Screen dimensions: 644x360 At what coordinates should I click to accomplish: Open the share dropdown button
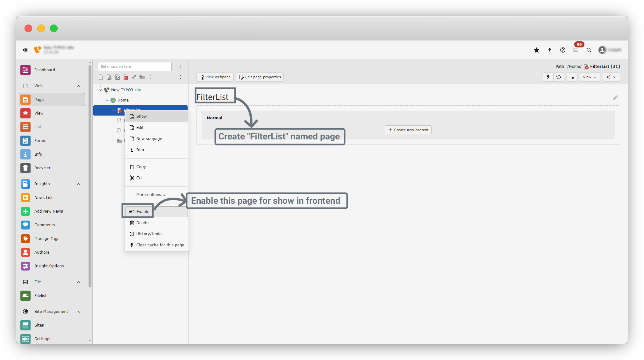(611, 77)
